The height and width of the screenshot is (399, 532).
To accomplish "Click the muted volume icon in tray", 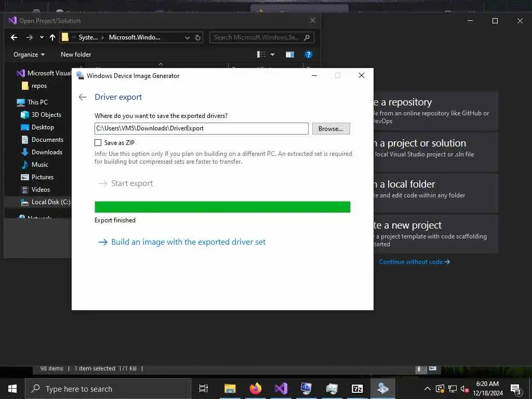I will (x=464, y=389).
